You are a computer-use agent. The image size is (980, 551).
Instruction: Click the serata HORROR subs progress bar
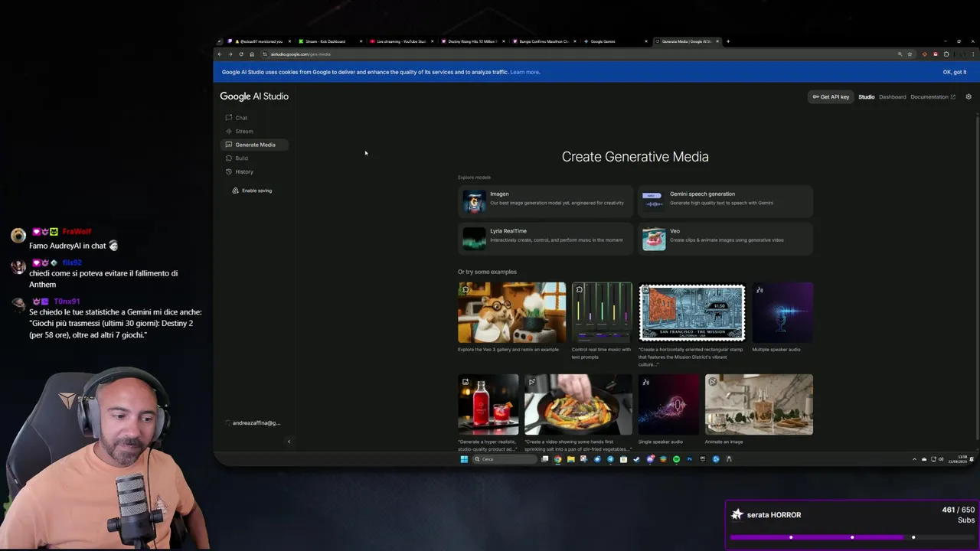click(x=851, y=537)
